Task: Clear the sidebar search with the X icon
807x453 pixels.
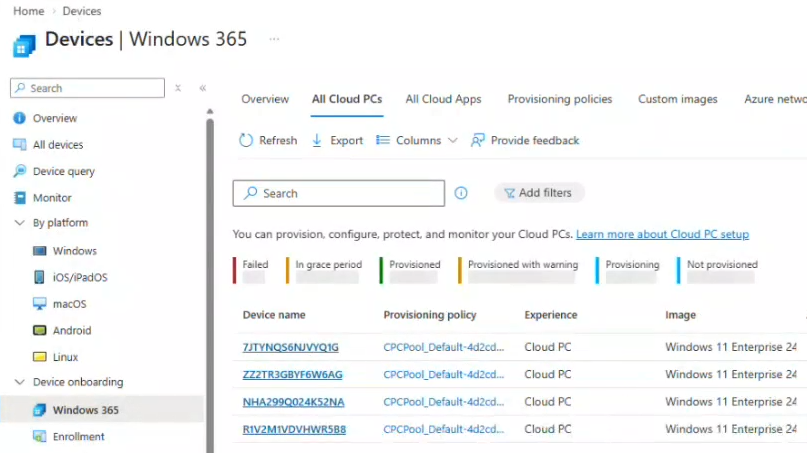Action: [x=178, y=88]
